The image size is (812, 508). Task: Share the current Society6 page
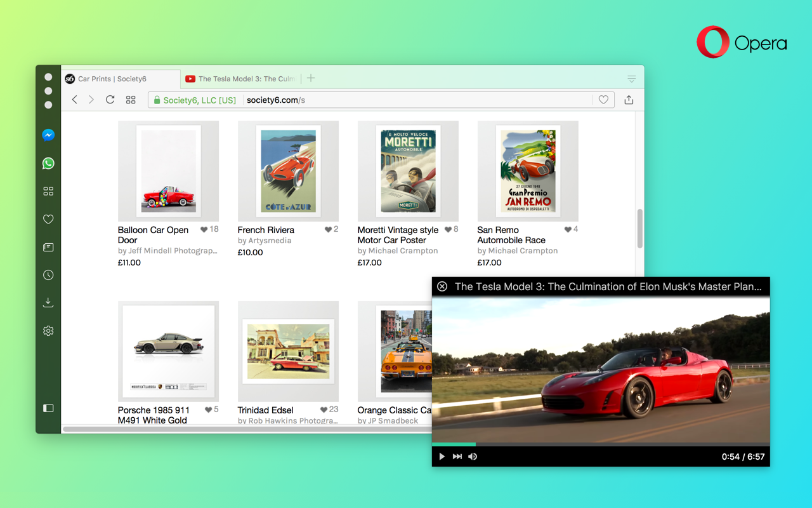[629, 100]
